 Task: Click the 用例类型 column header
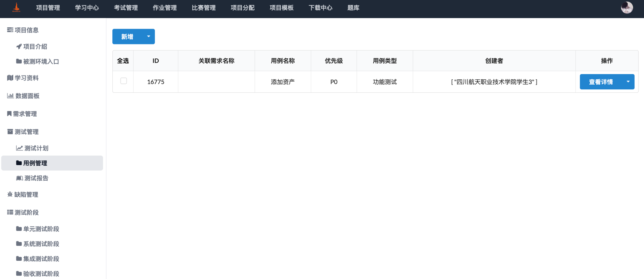click(x=385, y=61)
